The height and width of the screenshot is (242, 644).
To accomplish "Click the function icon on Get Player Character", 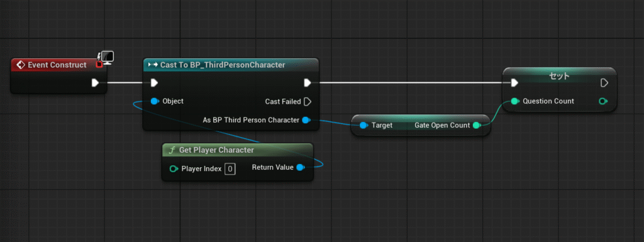I will click(172, 150).
